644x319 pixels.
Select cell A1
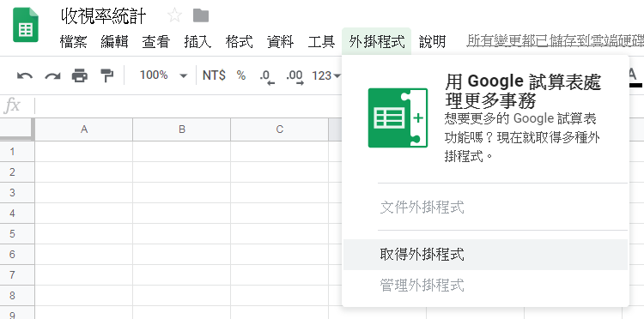(x=84, y=151)
